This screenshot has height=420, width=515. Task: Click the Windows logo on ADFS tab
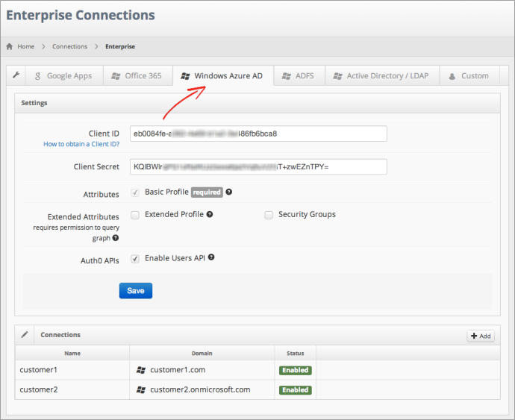(x=286, y=76)
